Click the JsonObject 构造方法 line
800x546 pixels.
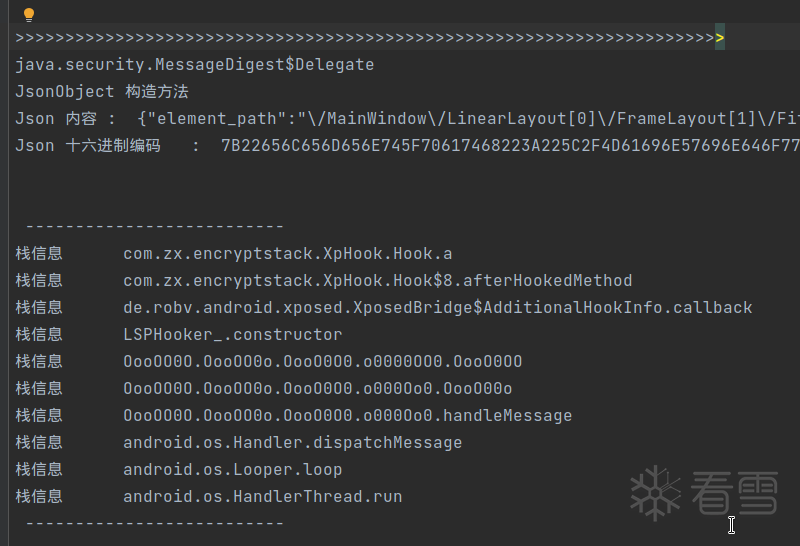pos(102,92)
